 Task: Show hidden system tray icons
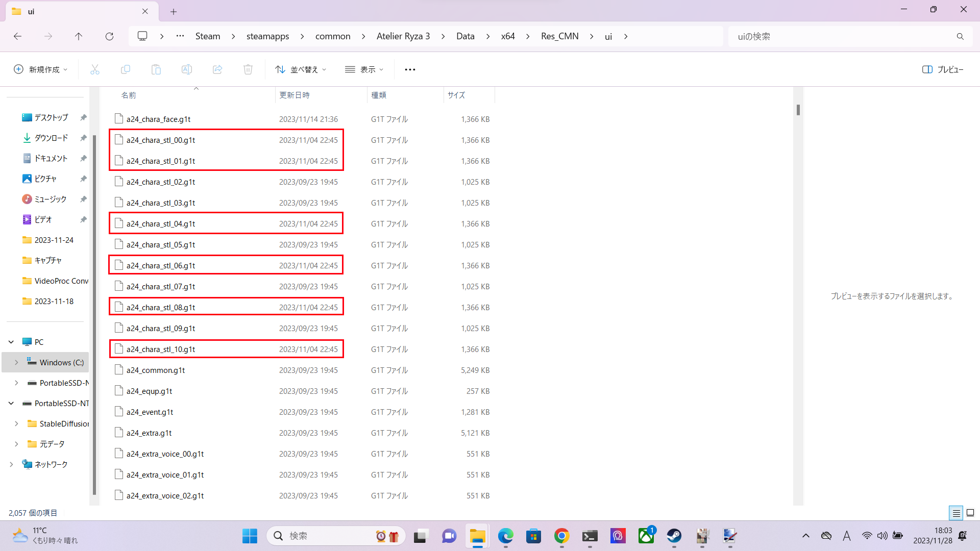tap(806, 536)
